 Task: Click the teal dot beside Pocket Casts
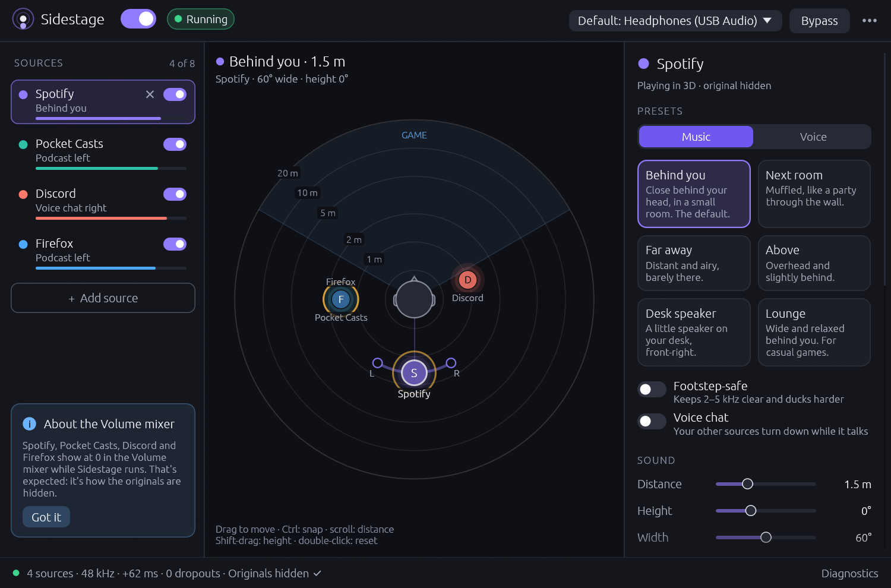(x=23, y=144)
